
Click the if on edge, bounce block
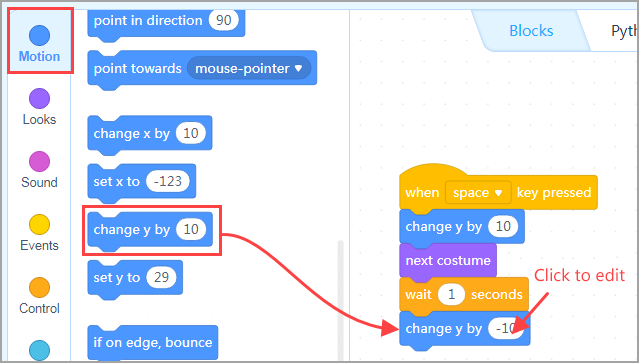[153, 343]
